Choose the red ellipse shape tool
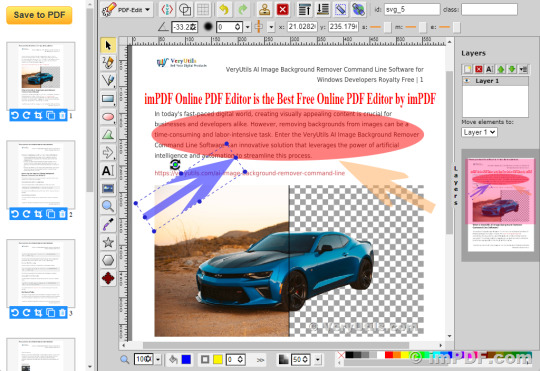Image resolution: width=540 pixels, height=371 pixels. click(108, 116)
